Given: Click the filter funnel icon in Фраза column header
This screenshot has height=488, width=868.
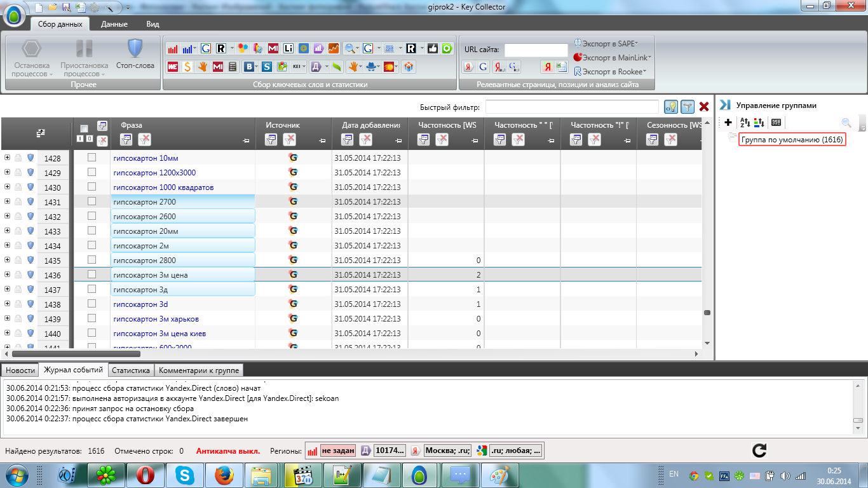Looking at the screenshot, I should (125, 139).
